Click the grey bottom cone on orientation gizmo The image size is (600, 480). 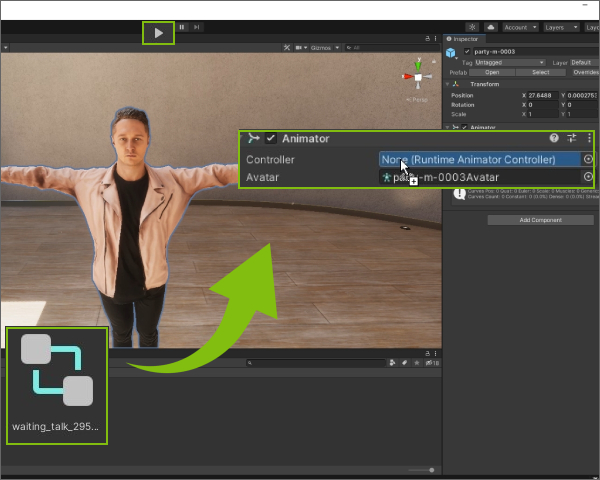point(418,85)
